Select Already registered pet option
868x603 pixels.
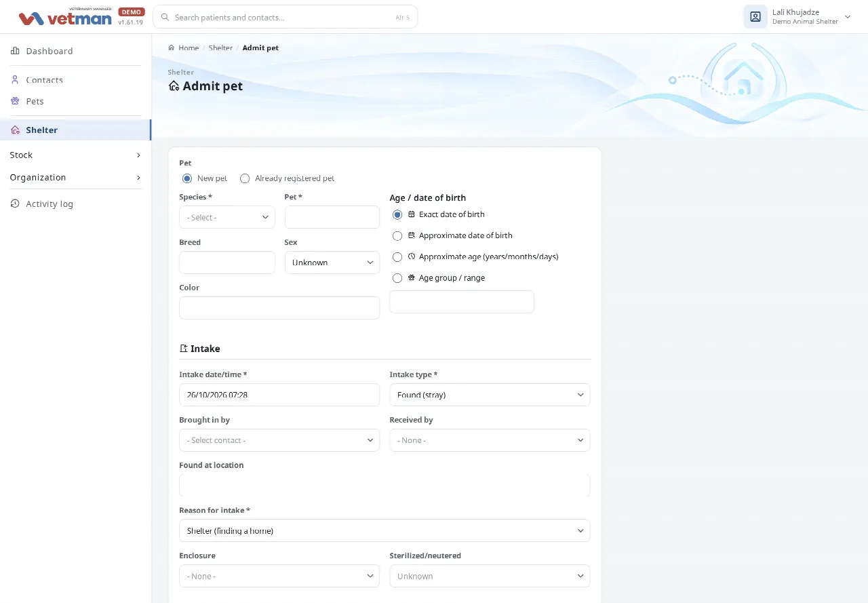pyautogui.click(x=245, y=178)
